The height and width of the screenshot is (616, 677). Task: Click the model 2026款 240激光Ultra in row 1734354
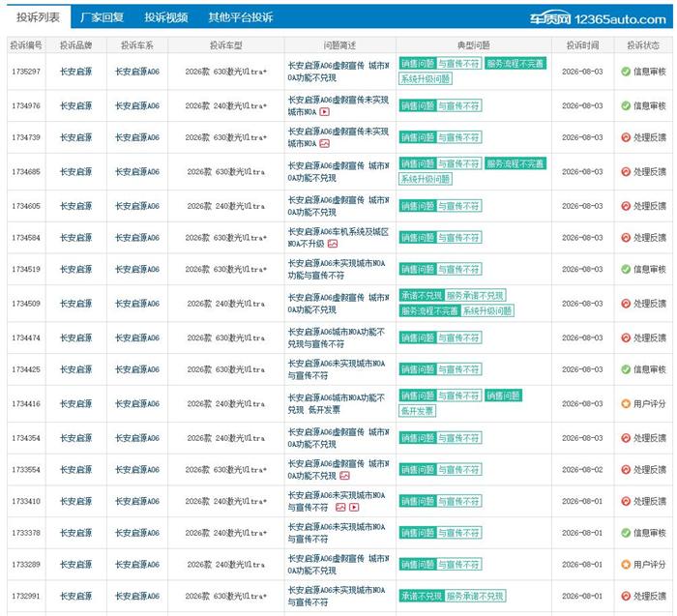coord(225,438)
